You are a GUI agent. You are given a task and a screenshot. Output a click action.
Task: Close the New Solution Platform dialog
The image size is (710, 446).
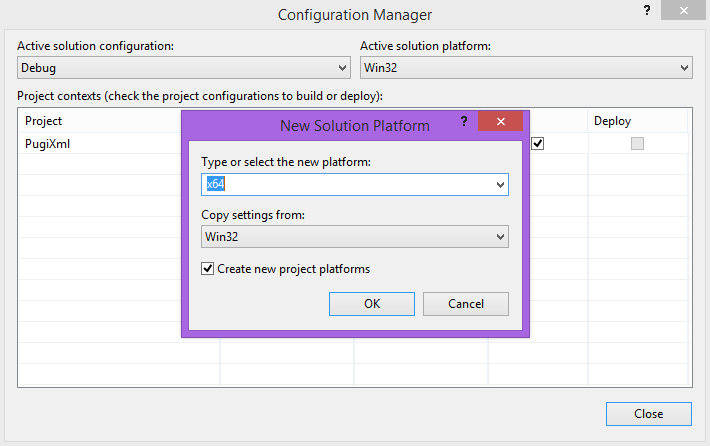click(500, 121)
